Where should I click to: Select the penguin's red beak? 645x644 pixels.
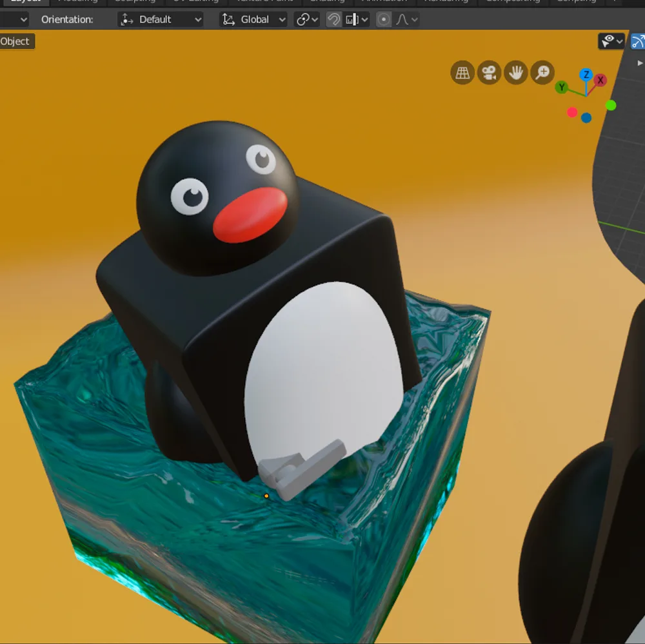point(250,214)
